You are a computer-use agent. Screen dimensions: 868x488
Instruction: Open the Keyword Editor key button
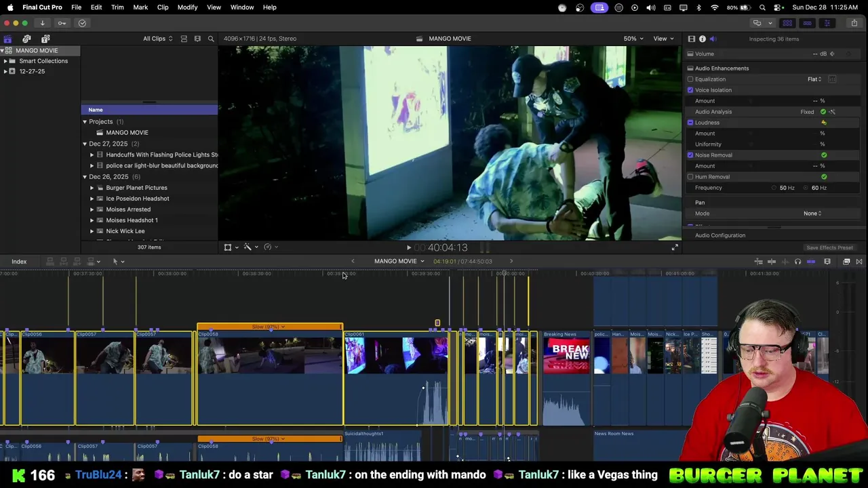click(62, 23)
